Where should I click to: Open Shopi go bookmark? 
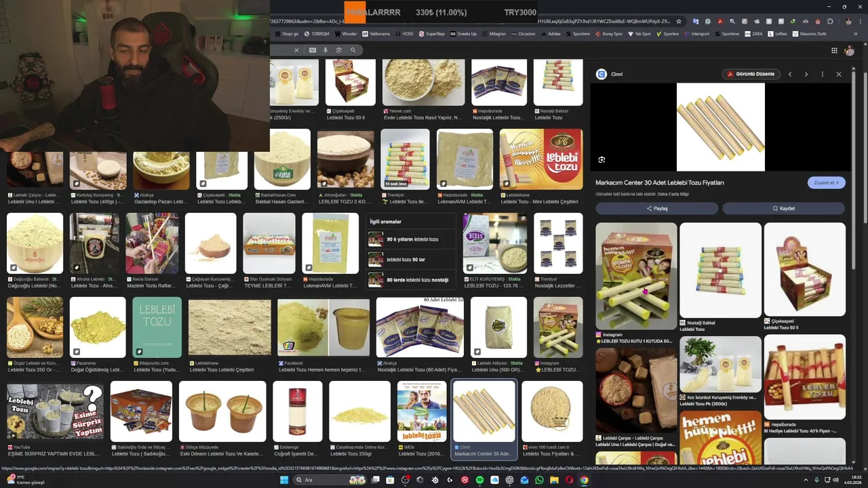[287, 33]
